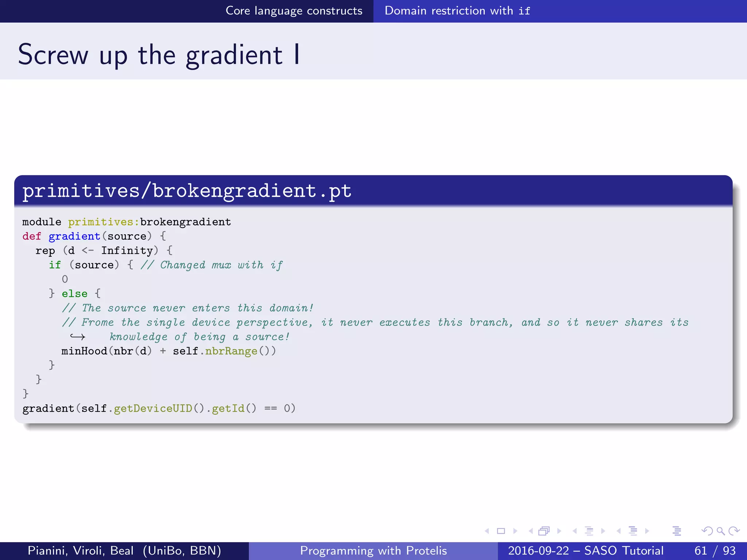Image resolution: width=747 pixels, height=560 pixels.
Task: Click the go forward curved arrow
Action: click(734, 531)
